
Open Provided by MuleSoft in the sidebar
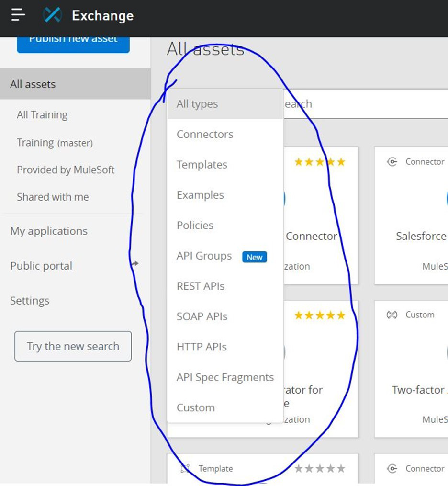click(66, 170)
